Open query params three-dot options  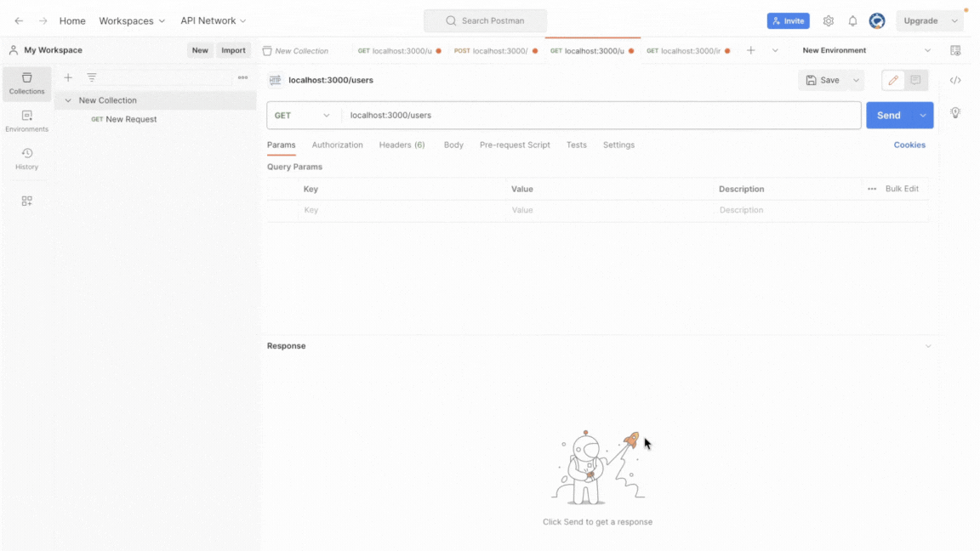(872, 189)
